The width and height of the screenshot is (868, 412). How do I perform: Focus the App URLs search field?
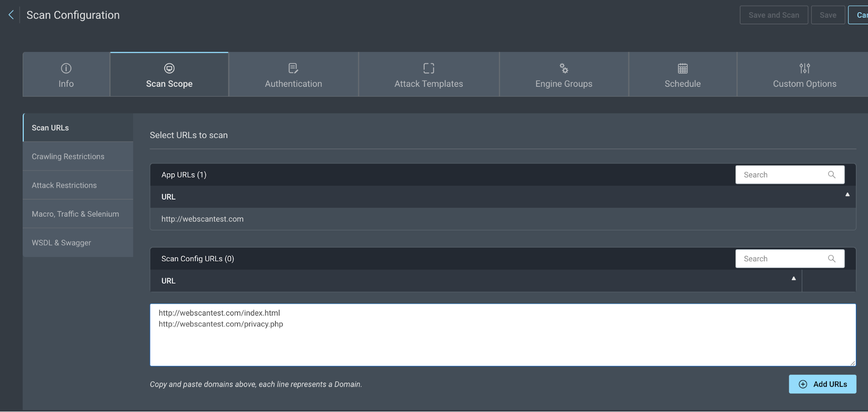point(782,175)
